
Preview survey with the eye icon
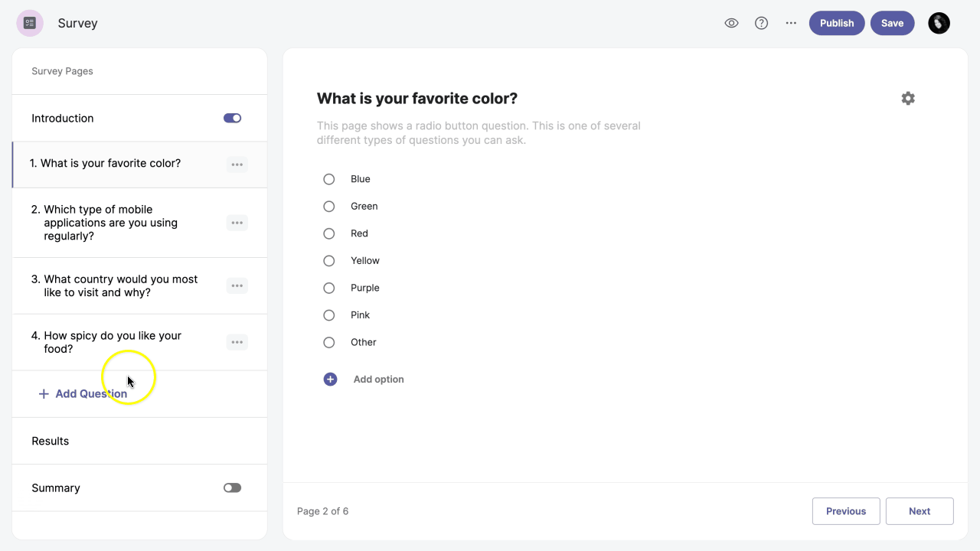731,23
